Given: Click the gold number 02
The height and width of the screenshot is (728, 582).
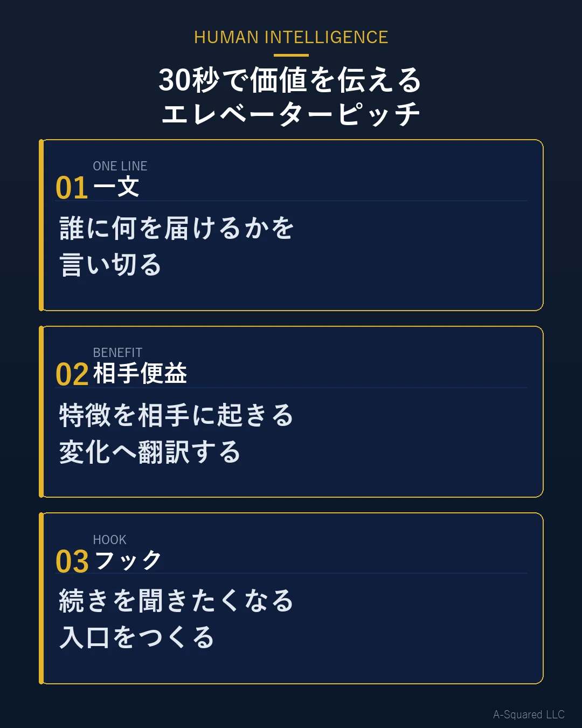Looking at the screenshot, I should tap(72, 375).
